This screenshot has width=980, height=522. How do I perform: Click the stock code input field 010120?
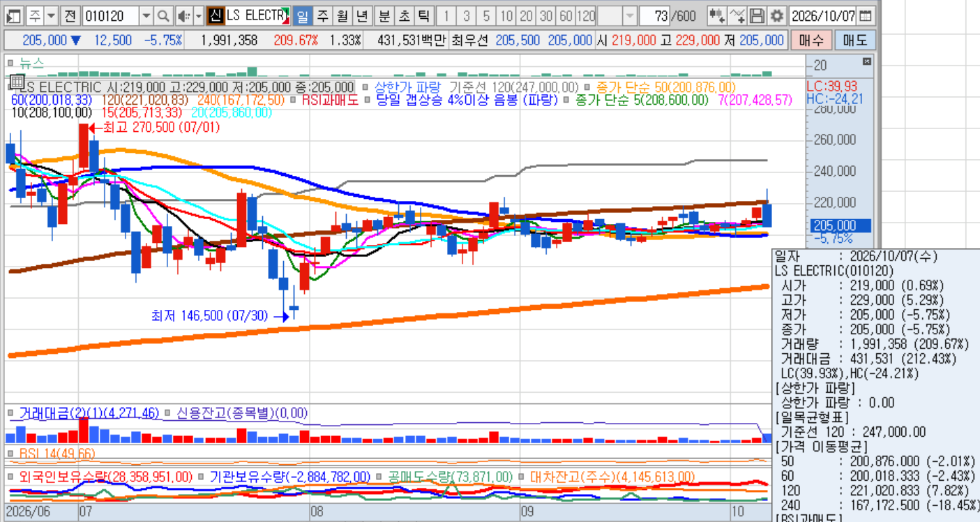[111, 15]
